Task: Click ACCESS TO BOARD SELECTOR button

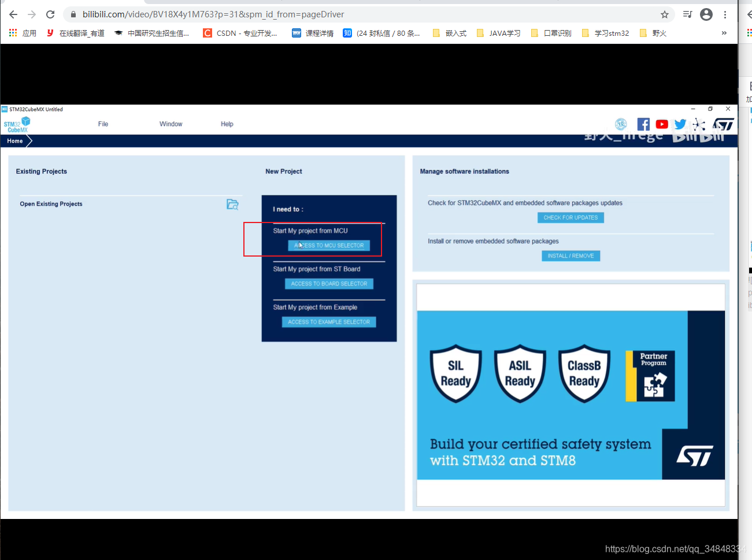Action: click(x=329, y=284)
